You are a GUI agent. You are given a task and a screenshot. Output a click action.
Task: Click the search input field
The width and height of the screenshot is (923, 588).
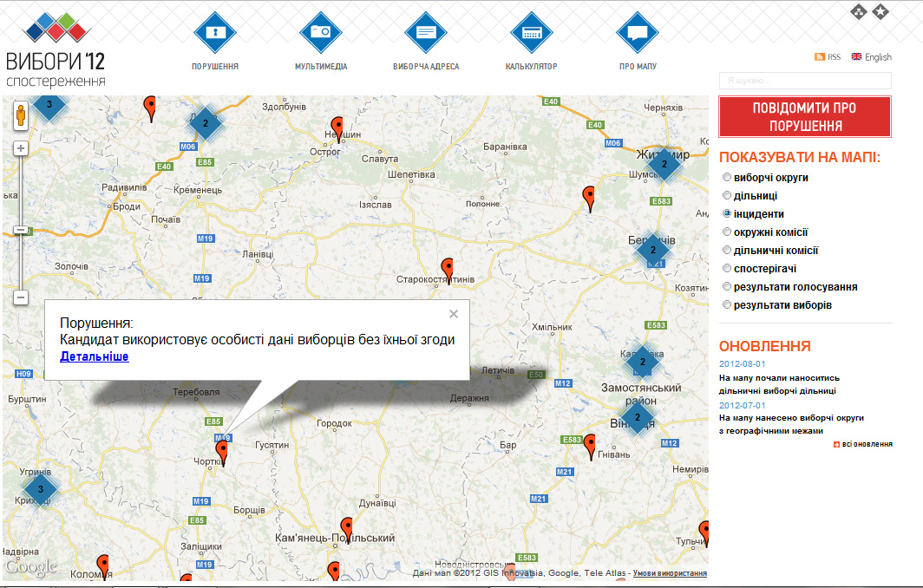(804, 81)
